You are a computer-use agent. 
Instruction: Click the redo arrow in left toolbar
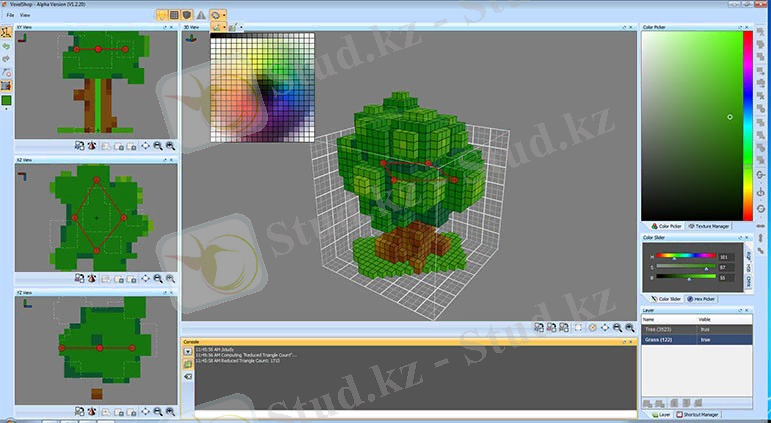[6, 59]
